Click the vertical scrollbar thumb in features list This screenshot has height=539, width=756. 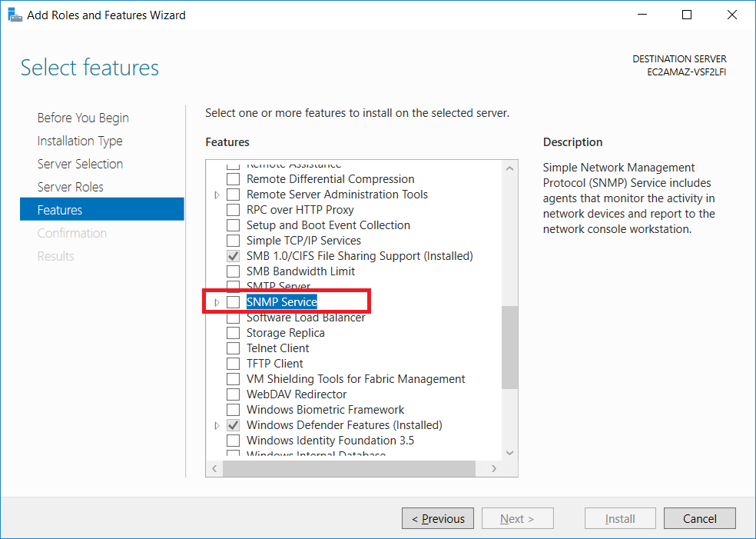509,347
